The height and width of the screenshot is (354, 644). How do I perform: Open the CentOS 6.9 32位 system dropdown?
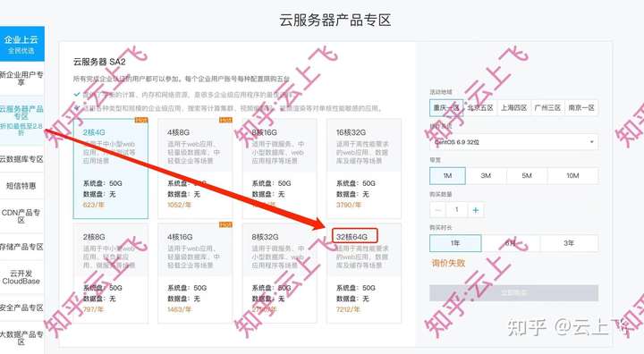(513, 142)
